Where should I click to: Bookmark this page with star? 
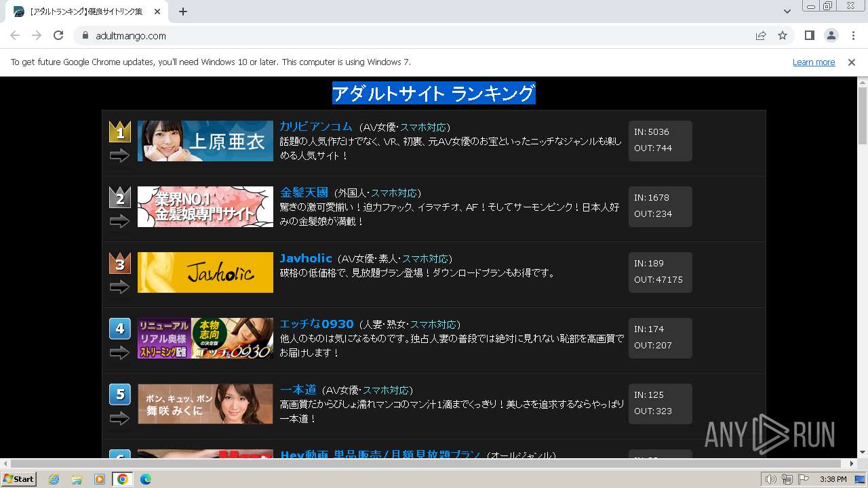pos(783,35)
